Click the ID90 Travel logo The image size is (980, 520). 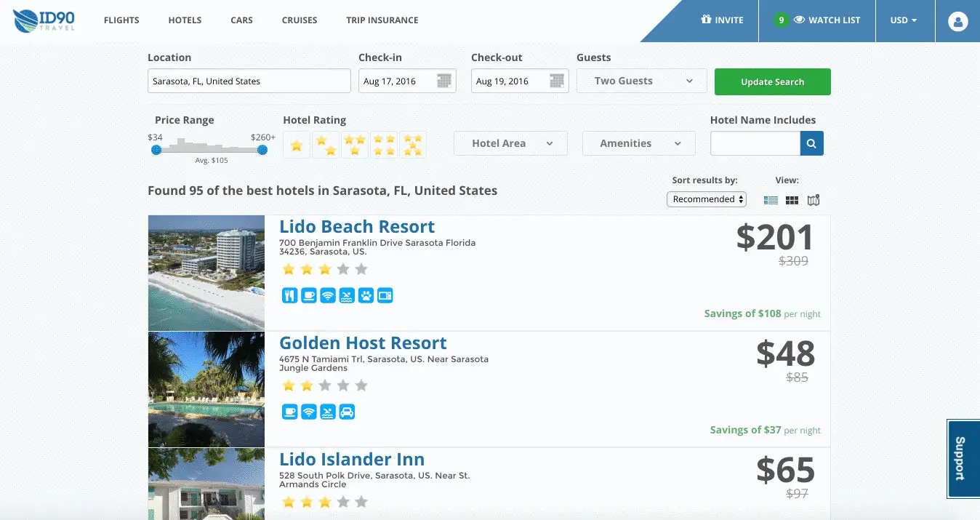click(x=44, y=20)
